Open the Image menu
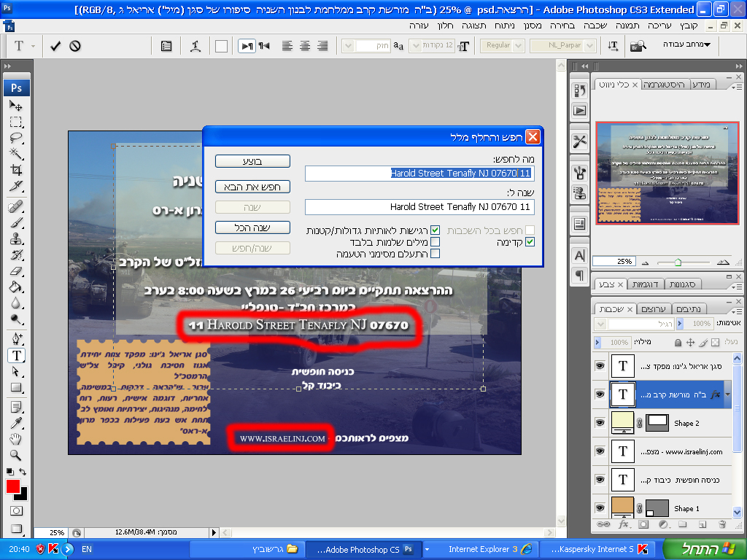This screenshot has width=747, height=560. (x=627, y=26)
